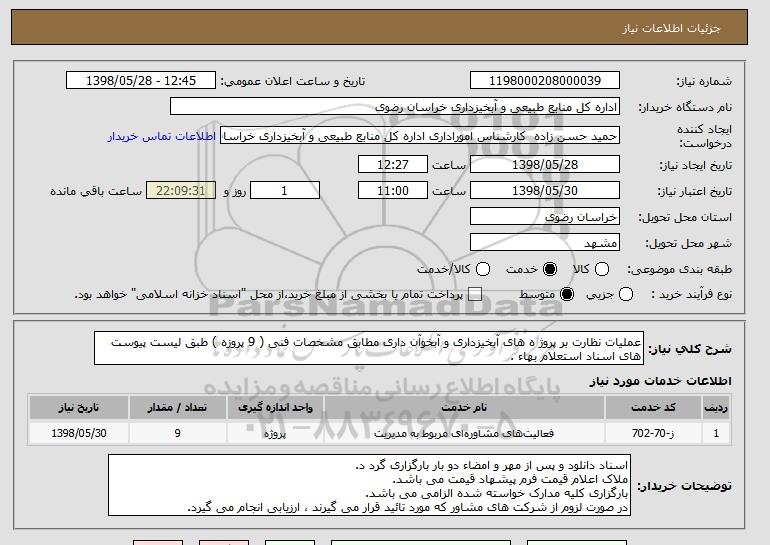Select the کالا radio button
The image size is (770, 545).
click(602, 269)
